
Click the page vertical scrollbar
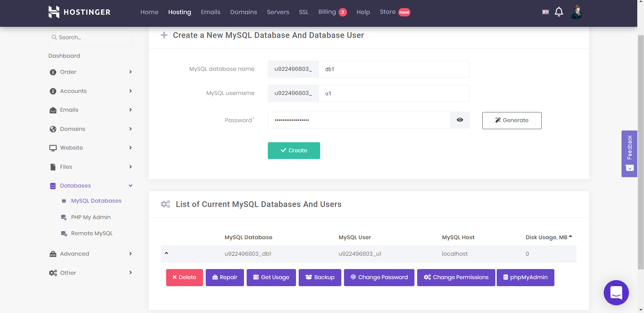641,152
